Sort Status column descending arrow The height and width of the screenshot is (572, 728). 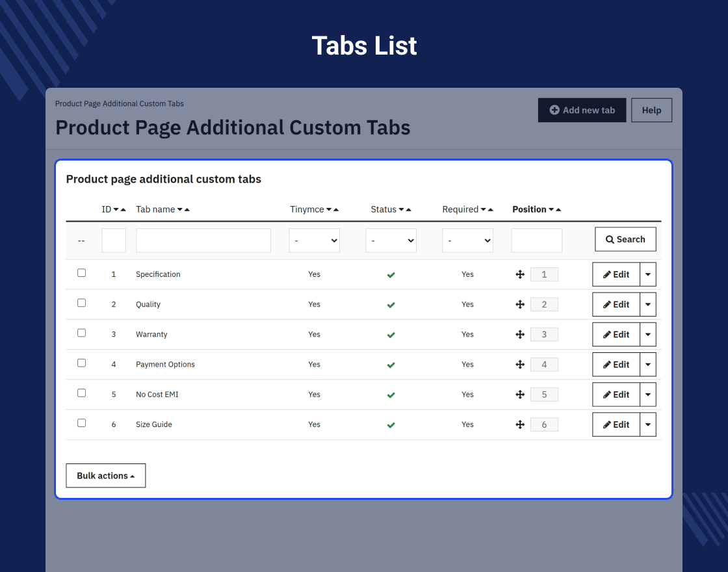[401, 210]
